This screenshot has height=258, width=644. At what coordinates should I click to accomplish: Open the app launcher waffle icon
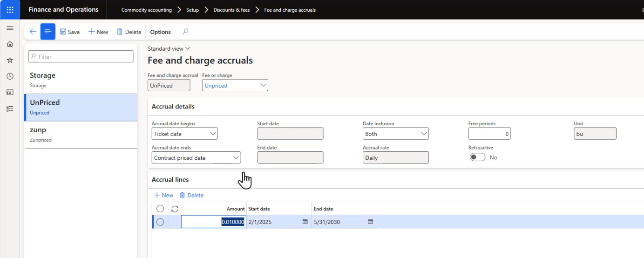[10, 9]
